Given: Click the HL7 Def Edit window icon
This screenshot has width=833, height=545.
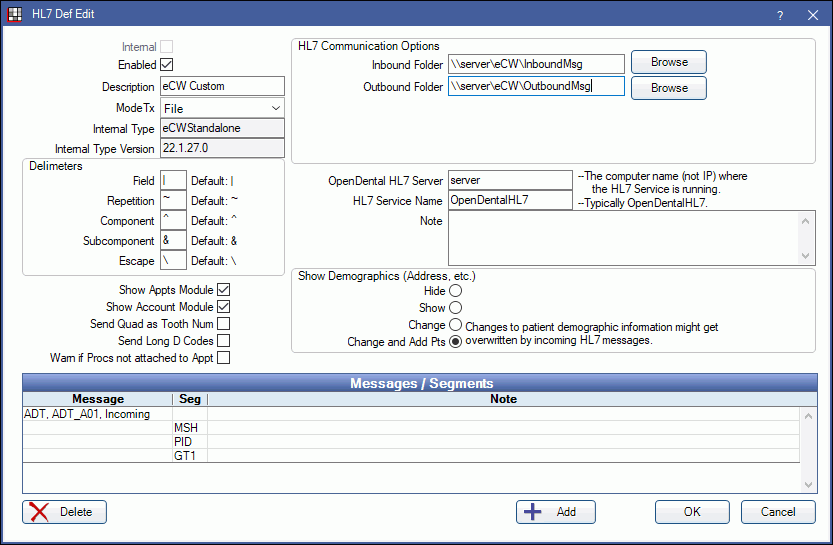Looking at the screenshot, I should [16, 15].
